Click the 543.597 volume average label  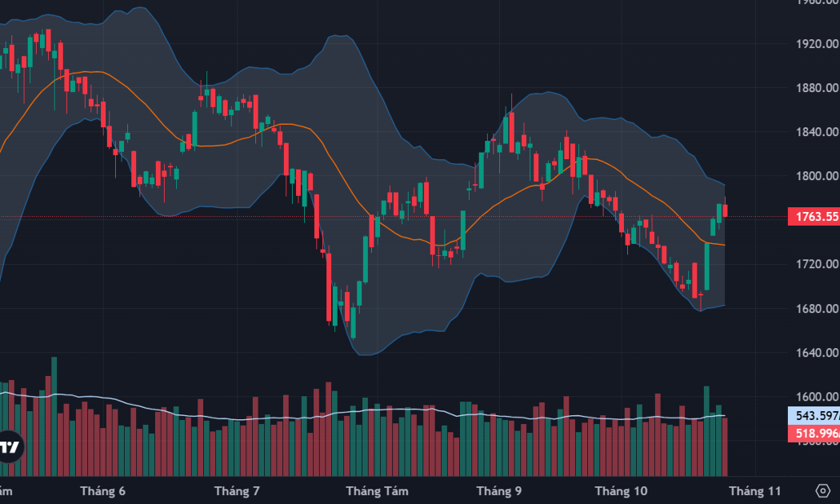coord(814,416)
